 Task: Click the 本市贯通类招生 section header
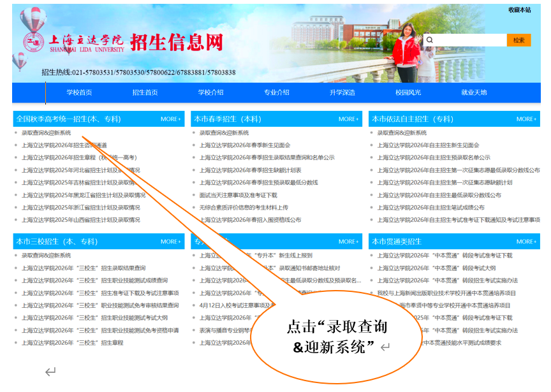click(x=397, y=242)
